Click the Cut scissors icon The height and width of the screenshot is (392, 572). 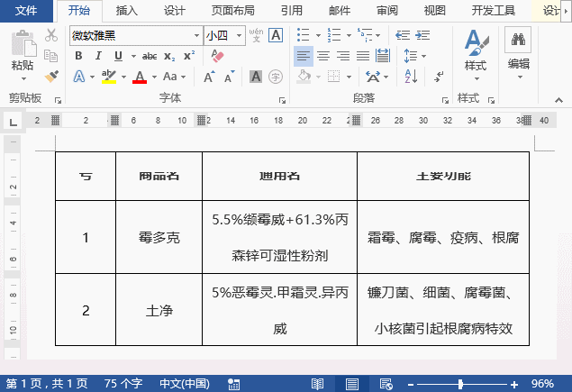tap(51, 35)
